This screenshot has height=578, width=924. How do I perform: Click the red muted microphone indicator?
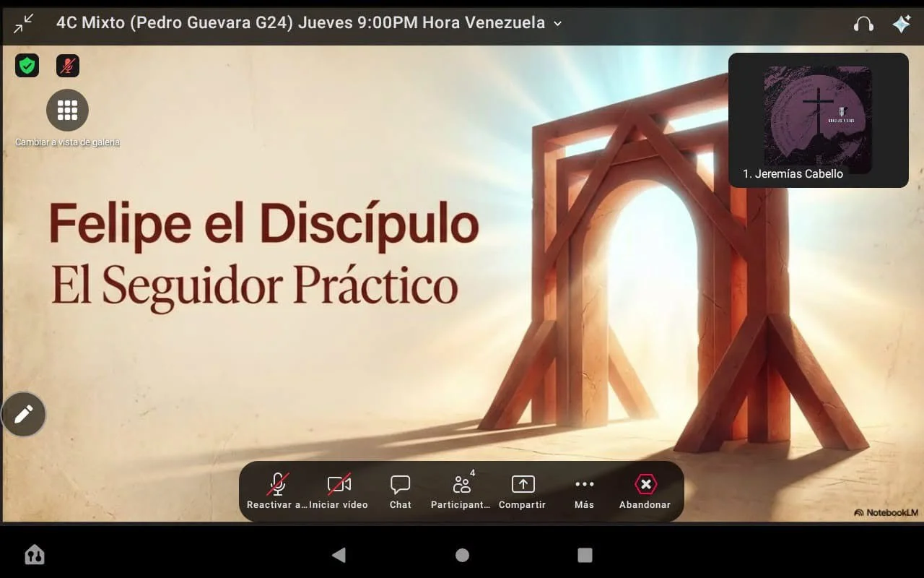pos(68,66)
